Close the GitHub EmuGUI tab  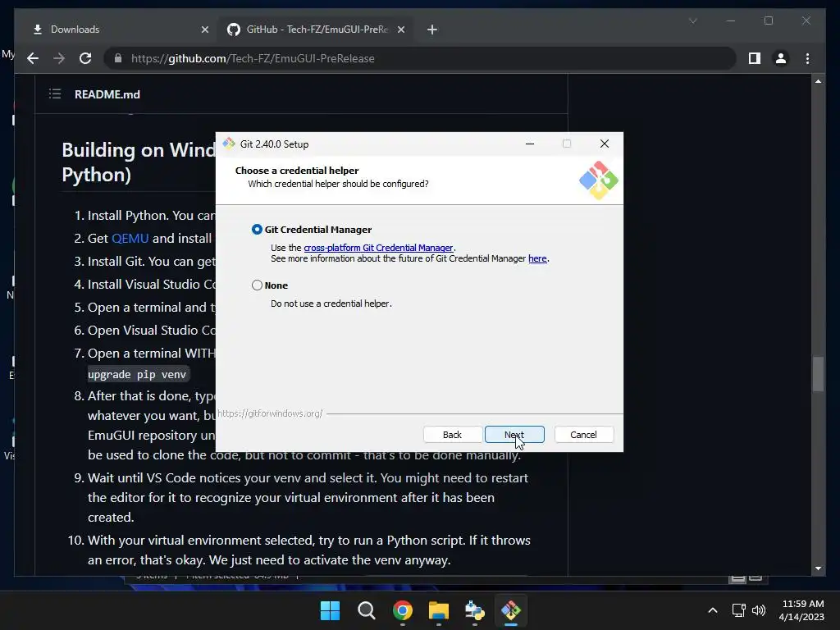[x=400, y=30]
